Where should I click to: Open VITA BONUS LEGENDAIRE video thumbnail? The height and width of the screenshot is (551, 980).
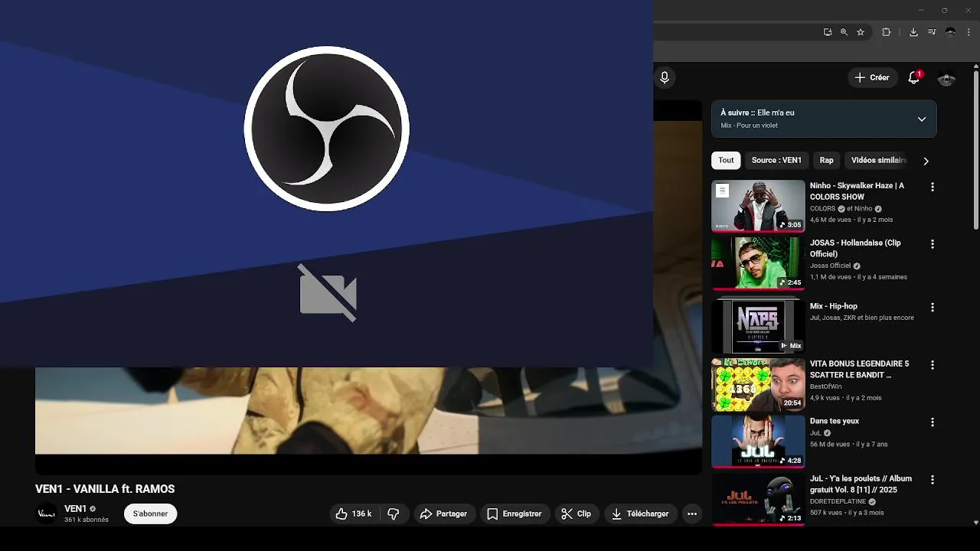tap(758, 384)
